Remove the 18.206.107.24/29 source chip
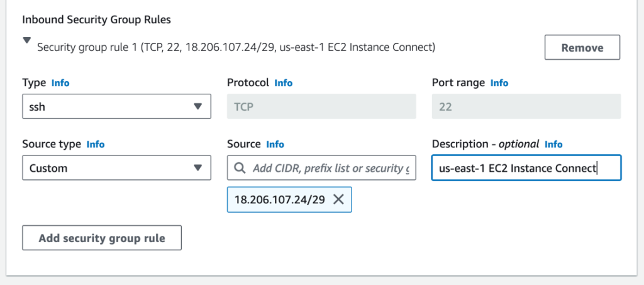Screen dimensions: 644x285 (338, 199)
